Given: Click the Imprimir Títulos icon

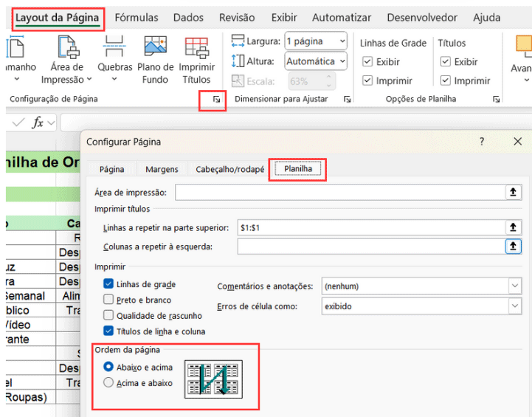Looking at the screenshot, I should 196,49.
